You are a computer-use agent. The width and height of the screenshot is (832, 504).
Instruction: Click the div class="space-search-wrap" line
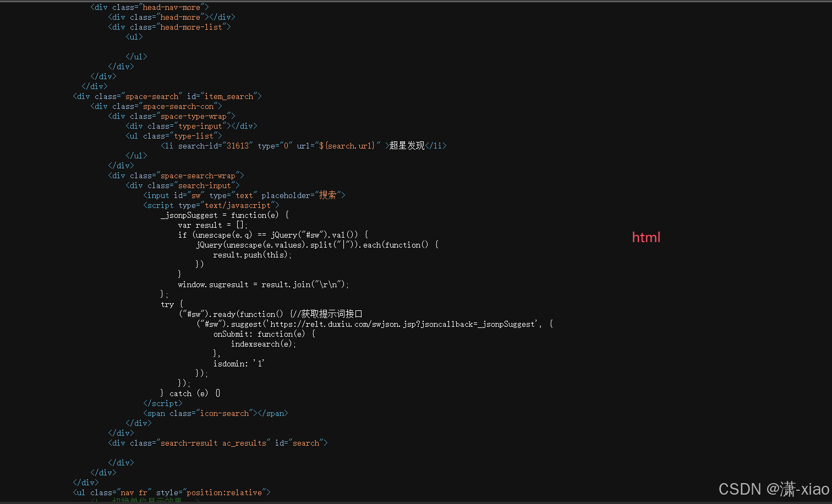coord(176,176)
